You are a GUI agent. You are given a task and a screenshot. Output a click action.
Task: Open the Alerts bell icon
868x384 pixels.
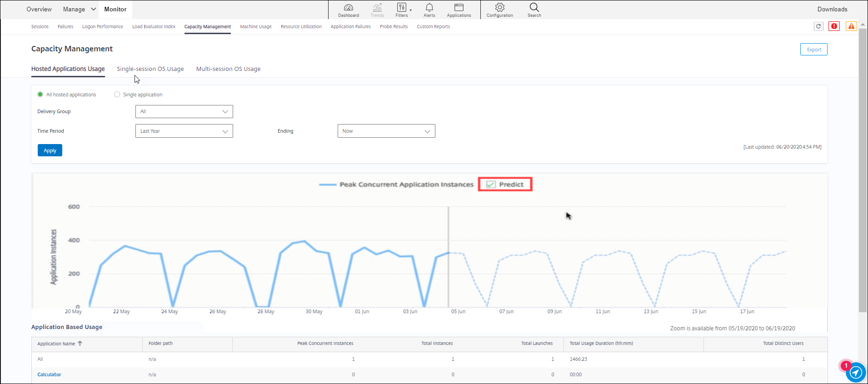(x=429, y=10)
